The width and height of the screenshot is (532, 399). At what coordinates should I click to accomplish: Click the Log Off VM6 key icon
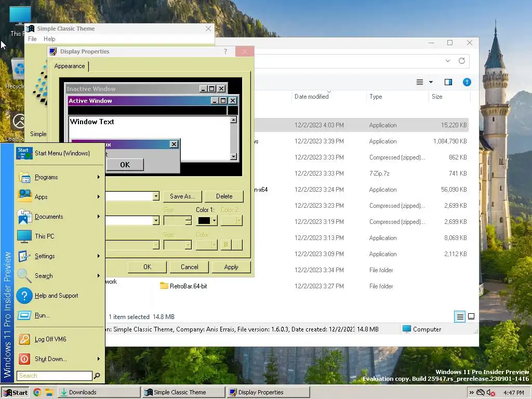tap(24, 339)
